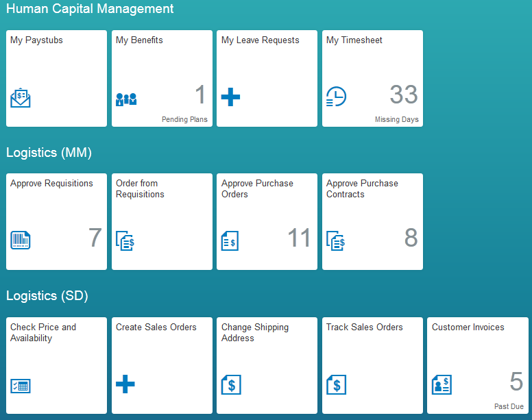532x420 pixels.
Task: Click the envelope icon on My Paystubs
Action: [21, 98]
